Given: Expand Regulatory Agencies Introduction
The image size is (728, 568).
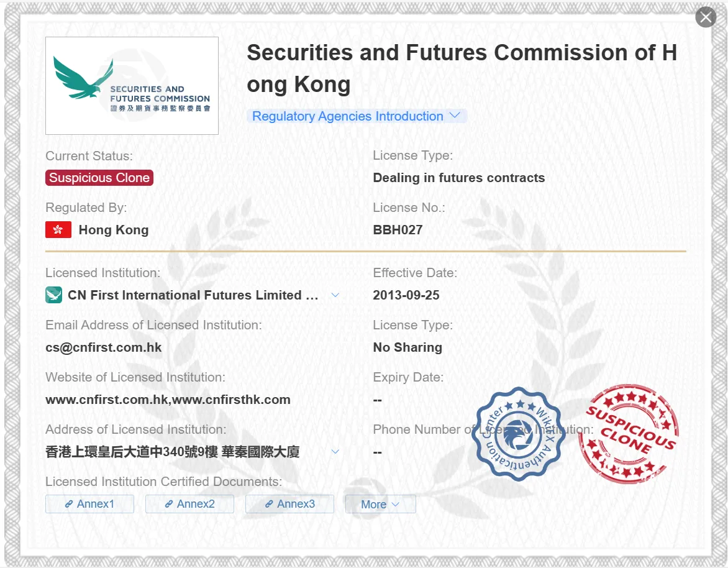Looking at the screenshot, I should point(356,116).
